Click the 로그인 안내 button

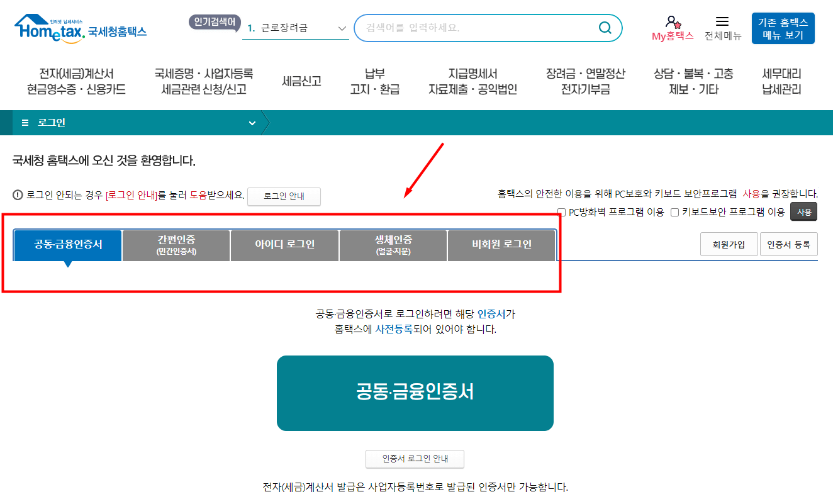tap(284, 196)
